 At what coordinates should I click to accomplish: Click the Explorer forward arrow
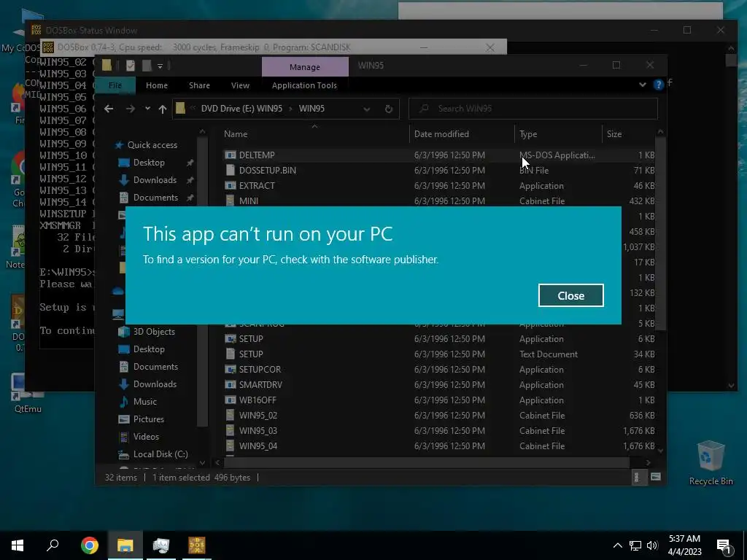pyautogui.click(x=130, y=109)
